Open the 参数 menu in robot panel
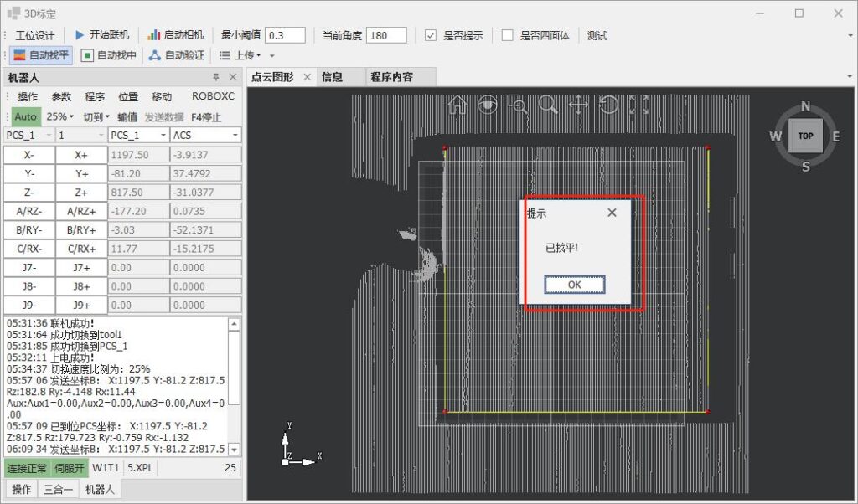This screenshot has width=858, height=504. coord(62,96)
